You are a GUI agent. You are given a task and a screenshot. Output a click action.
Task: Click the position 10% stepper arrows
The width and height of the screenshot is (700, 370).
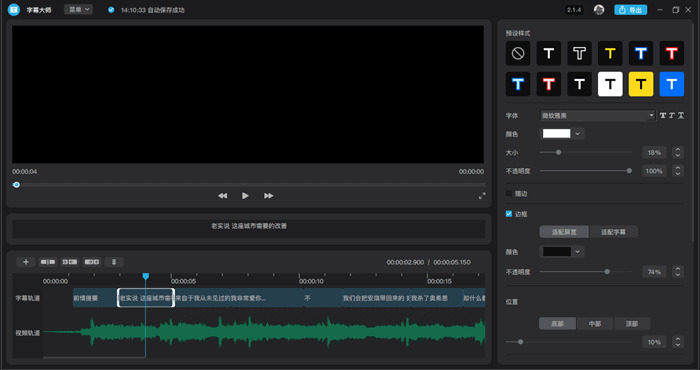[x=678, y=342]
